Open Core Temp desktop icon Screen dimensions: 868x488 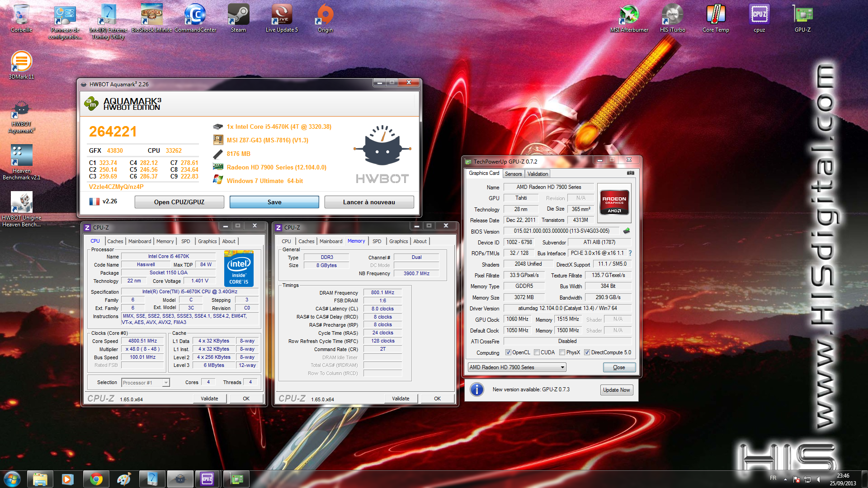(x=716, y=18)
